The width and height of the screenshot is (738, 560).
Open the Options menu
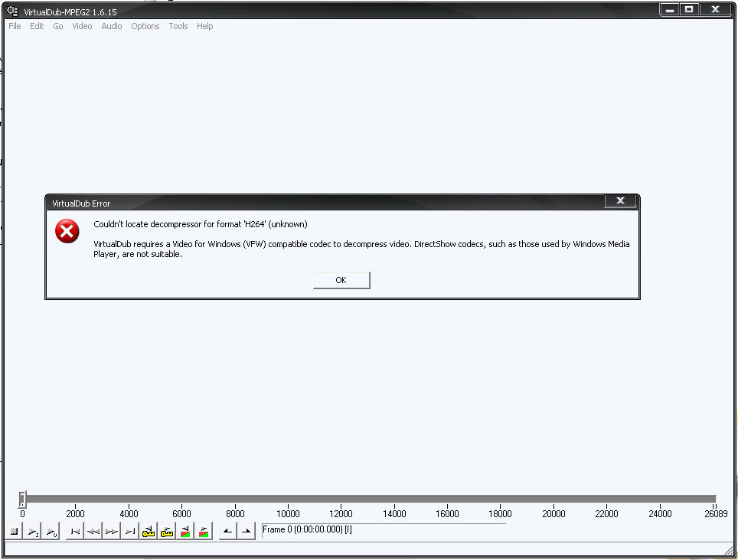(145, 26)
